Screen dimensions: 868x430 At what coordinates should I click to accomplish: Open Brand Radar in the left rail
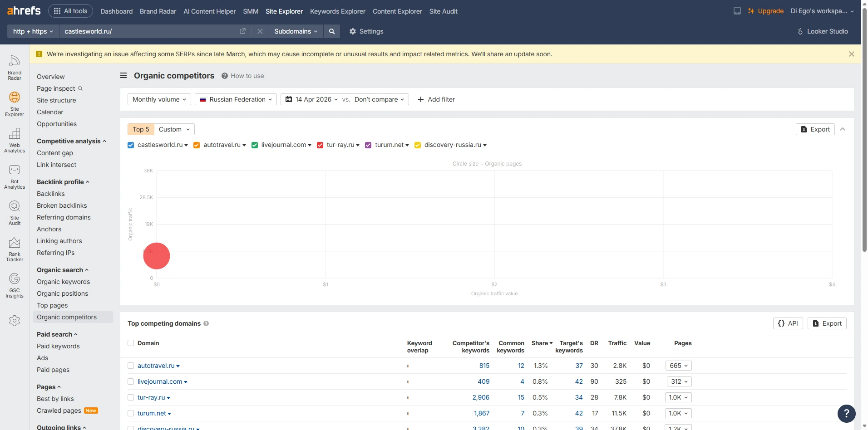point(15,68)
